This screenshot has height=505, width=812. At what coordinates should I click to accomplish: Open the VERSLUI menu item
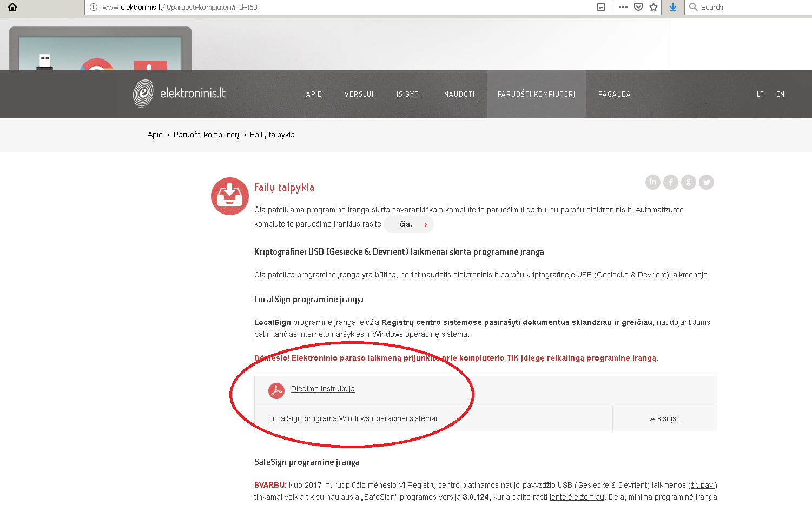(359, 94)
